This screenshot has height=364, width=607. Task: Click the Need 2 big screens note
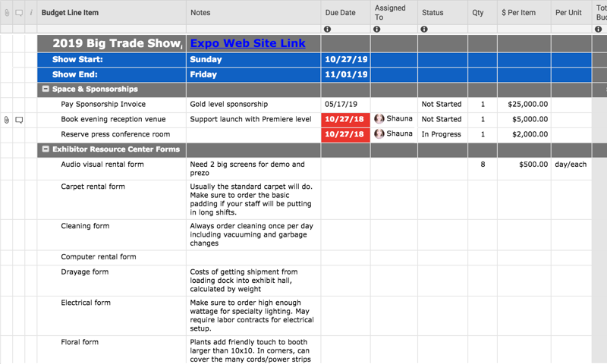click(x=253, y=168)
